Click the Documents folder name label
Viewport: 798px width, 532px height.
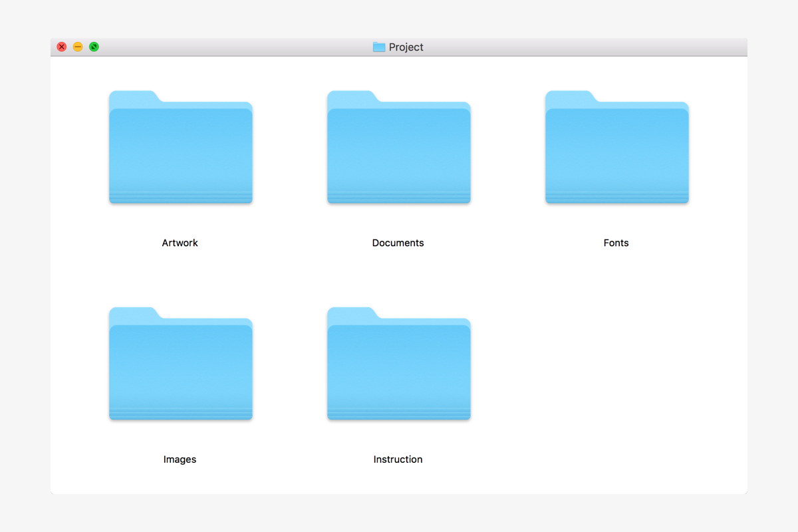398,243
